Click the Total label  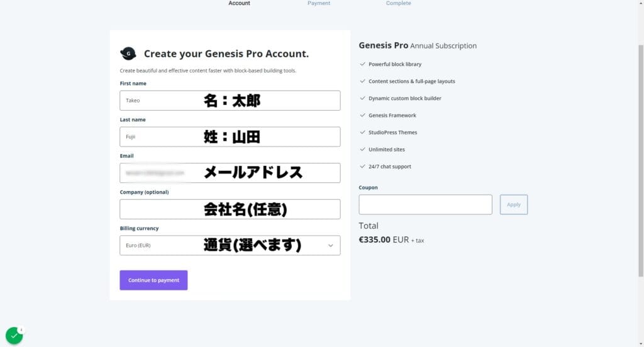click(369, 226)
